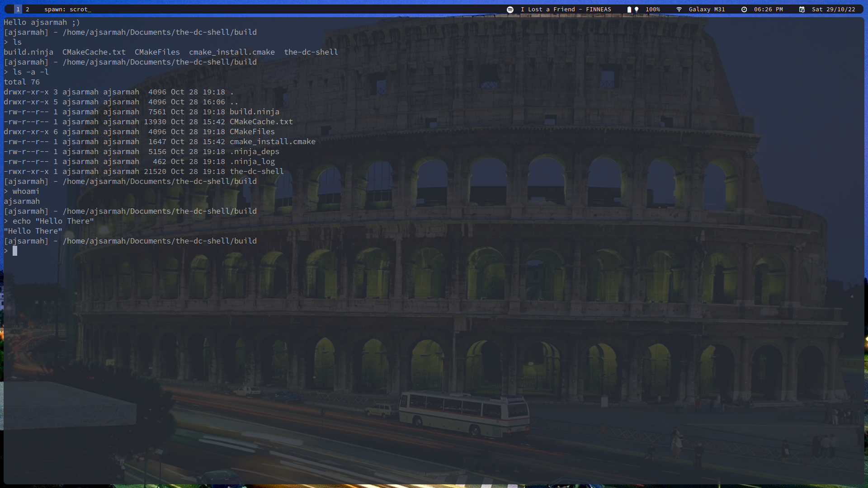The image size is (868, 488).
Task: Click the .ninja_deps file name
Action: point(255,151)
